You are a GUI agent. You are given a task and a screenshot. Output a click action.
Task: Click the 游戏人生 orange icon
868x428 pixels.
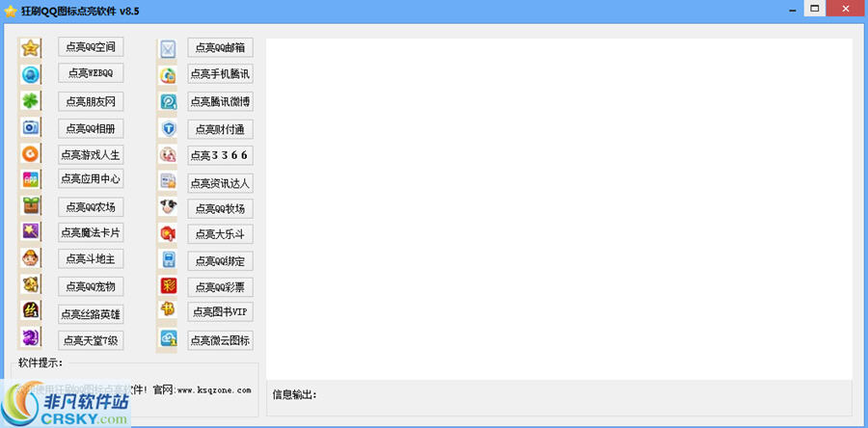click(x=31, y=153)
